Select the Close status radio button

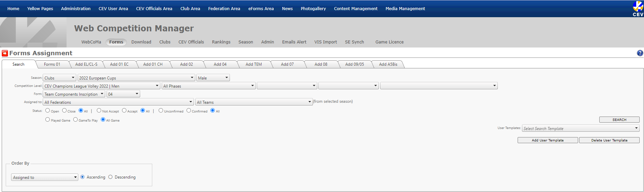64,110
